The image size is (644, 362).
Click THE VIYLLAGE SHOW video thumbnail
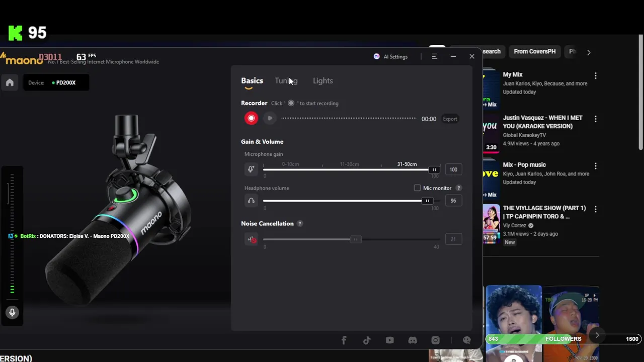coord(491,223)
